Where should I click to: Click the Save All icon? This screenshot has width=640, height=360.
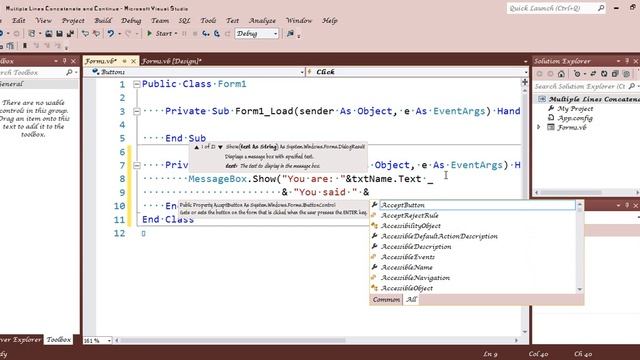70,33
